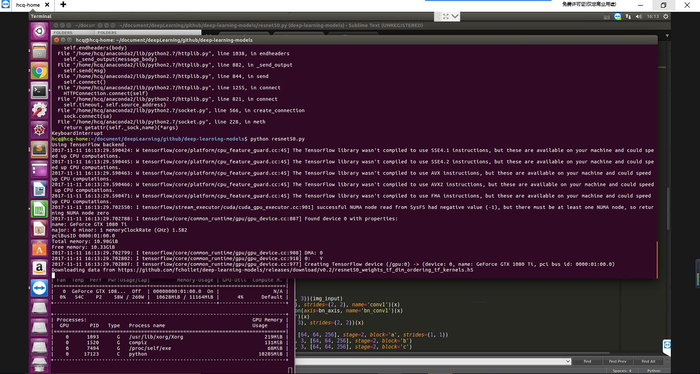
Task: Click the TeamViewer side panel handle at right edge
Action: click(697, 273)
